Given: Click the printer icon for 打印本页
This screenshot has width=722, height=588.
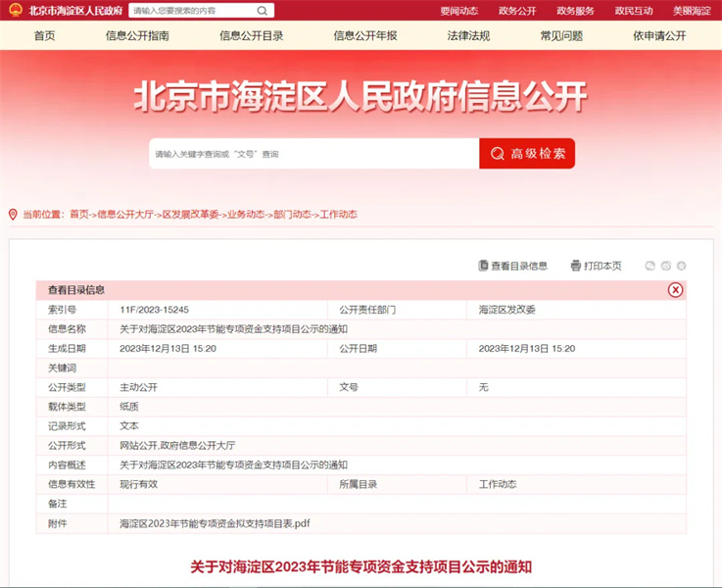Looking at the screenshot, I should pos(575,266).
